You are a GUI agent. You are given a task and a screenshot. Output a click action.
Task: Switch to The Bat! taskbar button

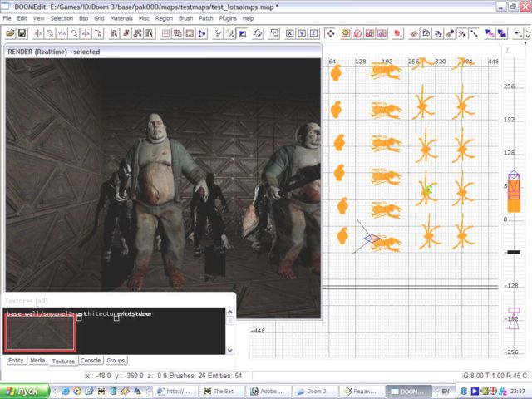click(222, 392)
